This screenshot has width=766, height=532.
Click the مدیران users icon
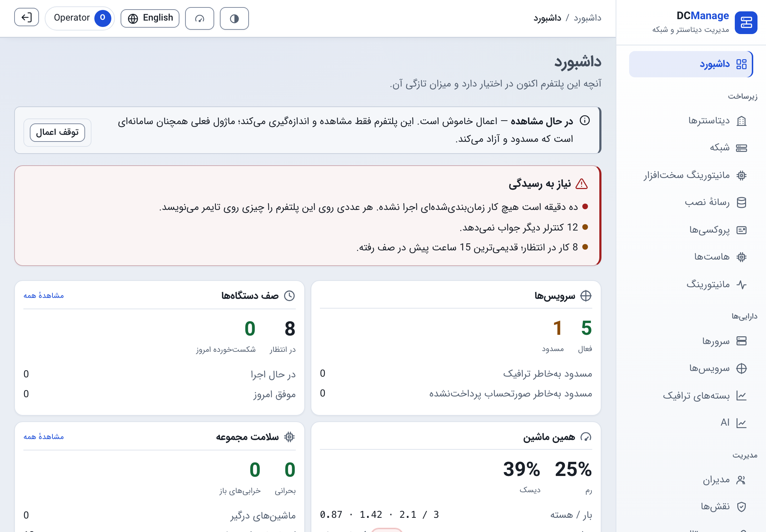tap(742, 480)
